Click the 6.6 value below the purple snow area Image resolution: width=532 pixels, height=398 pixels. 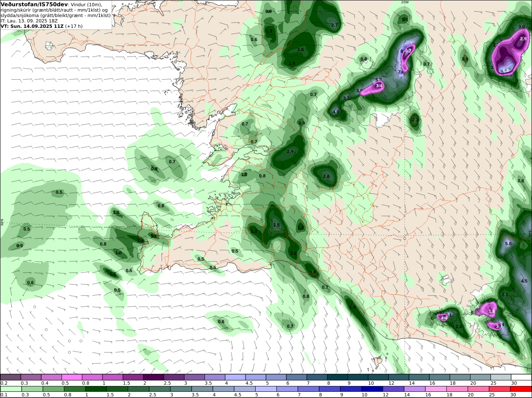506,71
